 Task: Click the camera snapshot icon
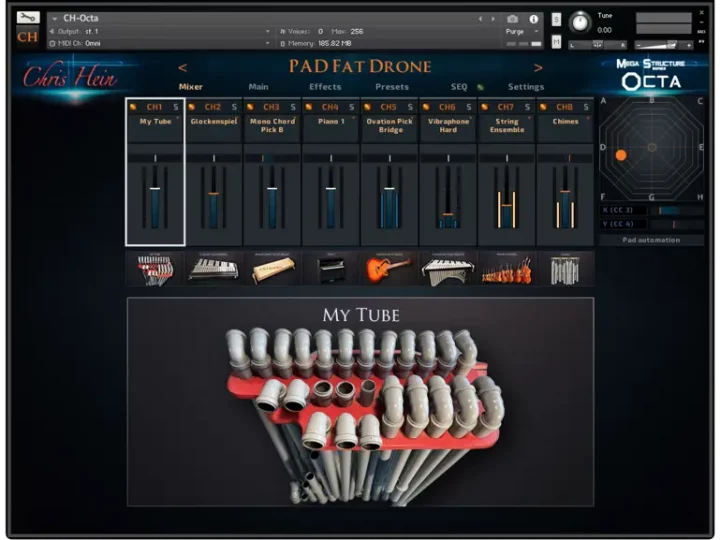(513, 18)
